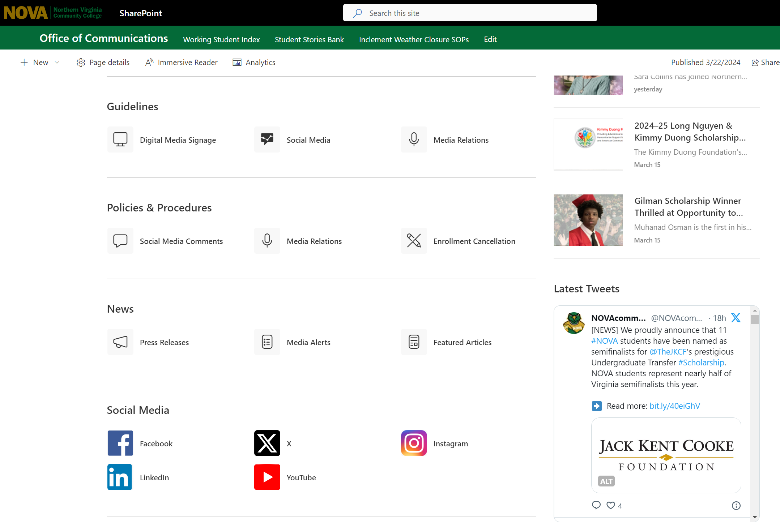
Task: Open Gilman Scholarship Winner thumbnail
Action: coord(588,220)
